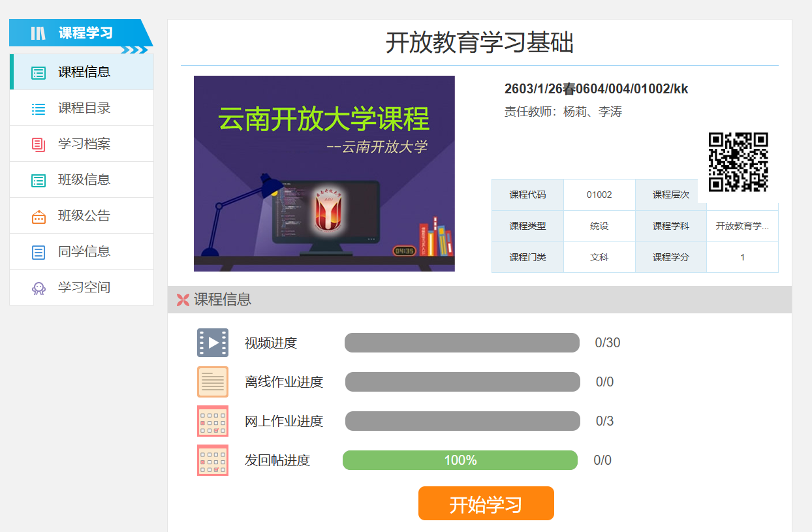Click the 课程目录 bulleted list icon
812x532 pixels.
pos(39,108)
